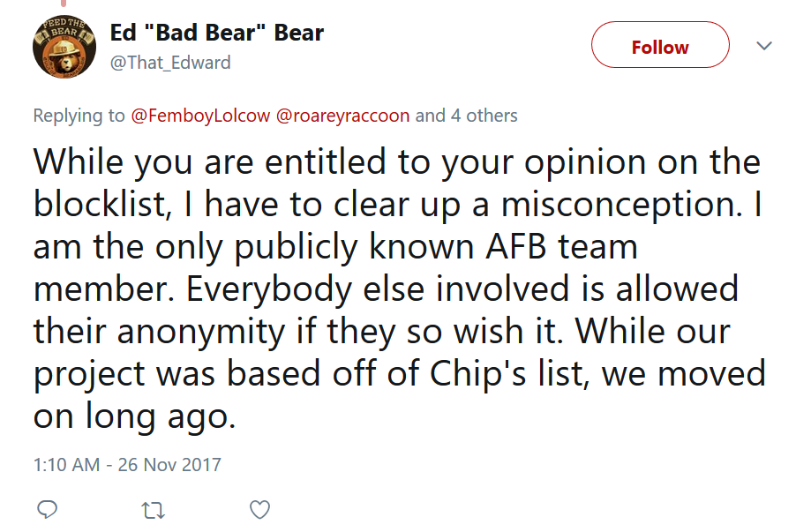Open Ed Bear's profile picture
796x532 pixels.
64,46
